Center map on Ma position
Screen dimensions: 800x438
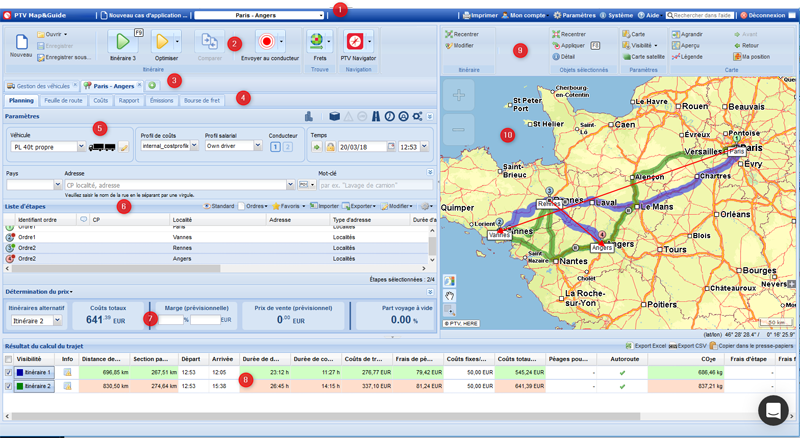pos(752,57)
